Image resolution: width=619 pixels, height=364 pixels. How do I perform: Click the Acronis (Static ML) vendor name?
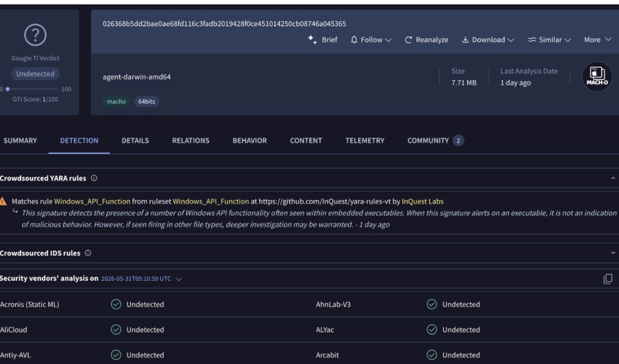pos(29,304)
